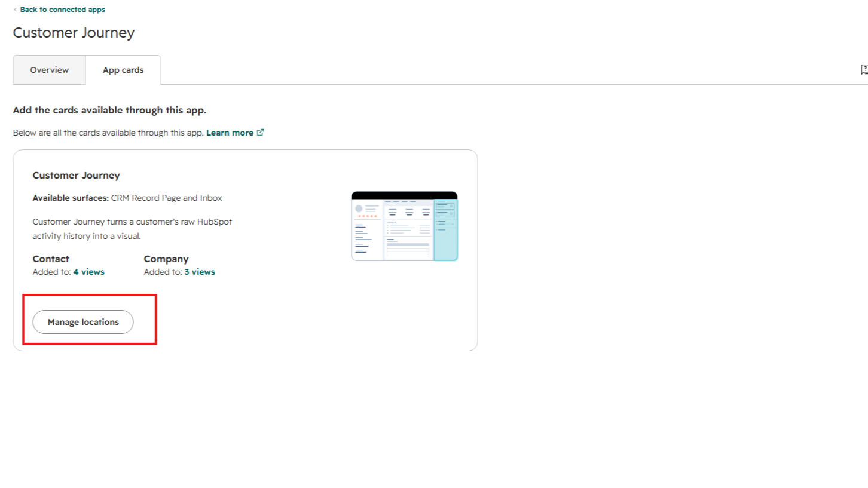Click the Available surfaces text
Image resolution: width=868 pixels, height=488 pixels.
[127, 198]
